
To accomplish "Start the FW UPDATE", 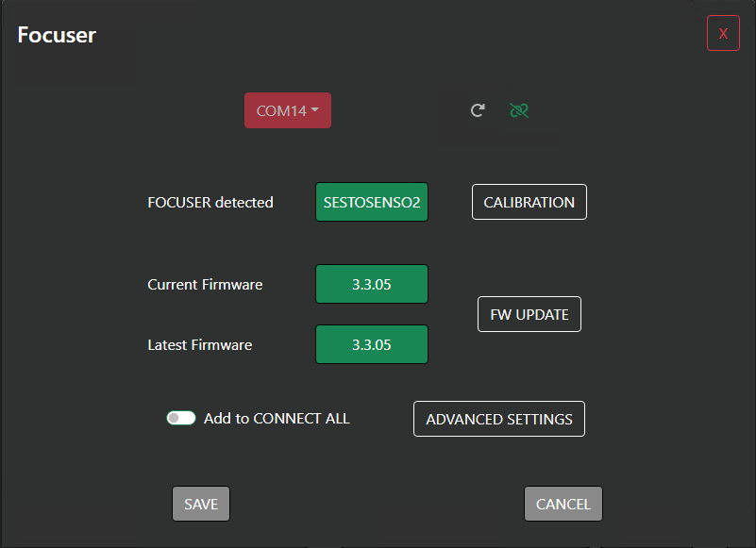I will click(x=529, y=314).
